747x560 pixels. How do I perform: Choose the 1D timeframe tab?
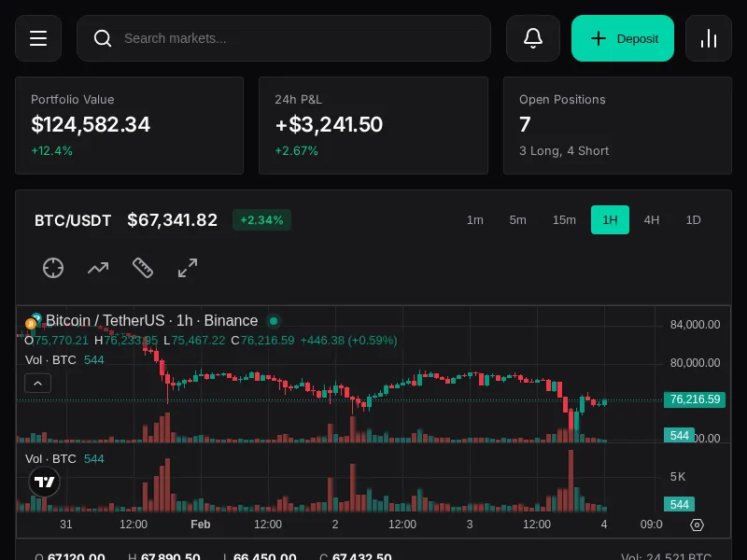point(693,220)
